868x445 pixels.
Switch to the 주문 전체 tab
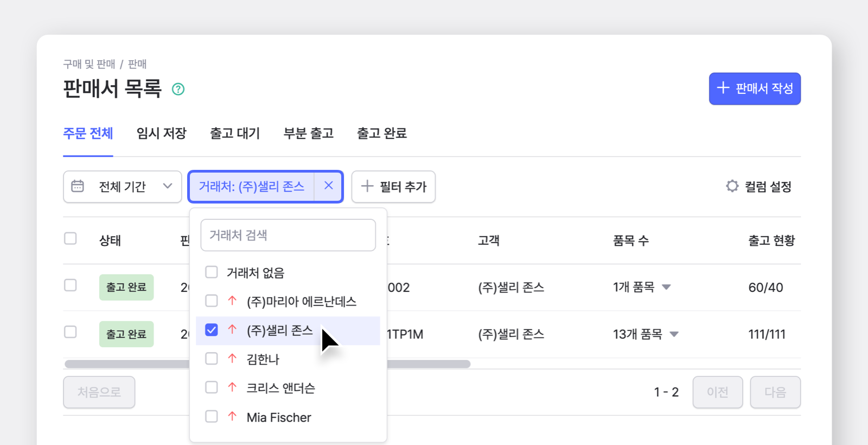click(x=88, y=133)
